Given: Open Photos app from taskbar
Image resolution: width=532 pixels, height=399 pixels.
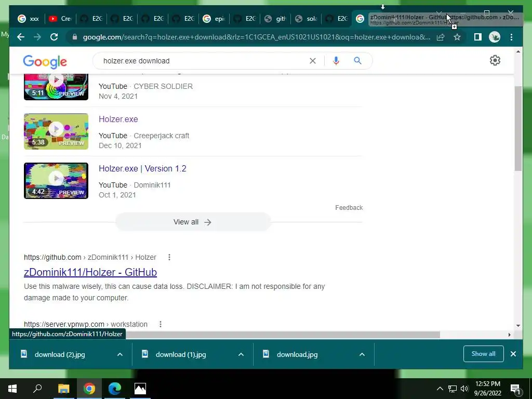Looking at the screenshot, I should (140, 389).
